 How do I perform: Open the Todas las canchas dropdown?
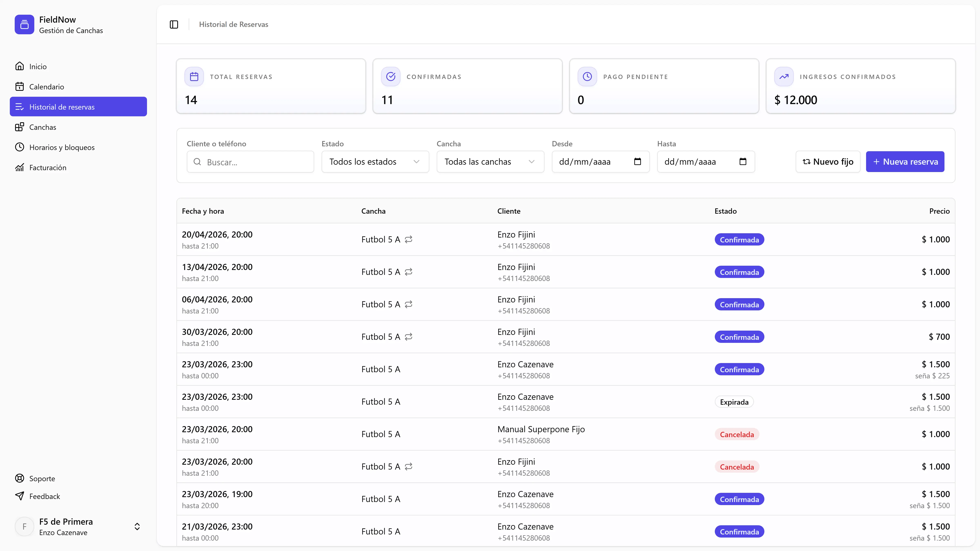[x=490, y=162]
